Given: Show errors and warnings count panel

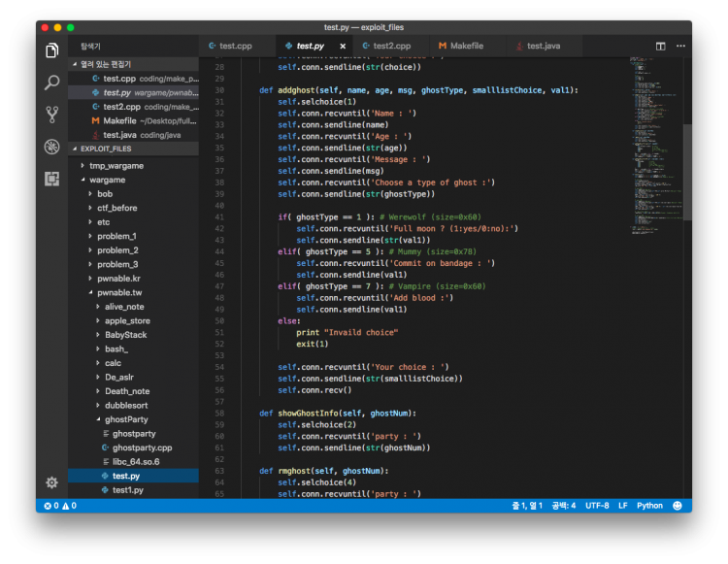Looking at the screenshot, I should coord(60,506).
